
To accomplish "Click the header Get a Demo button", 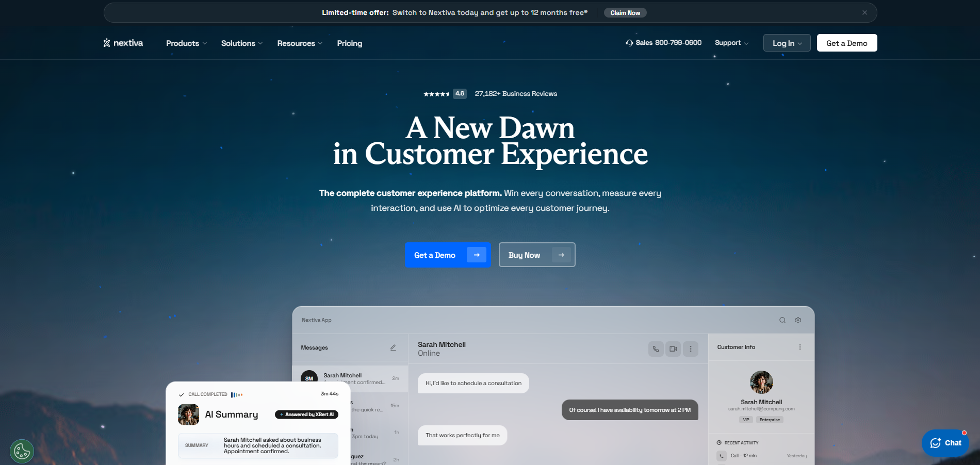I will 846,43.
